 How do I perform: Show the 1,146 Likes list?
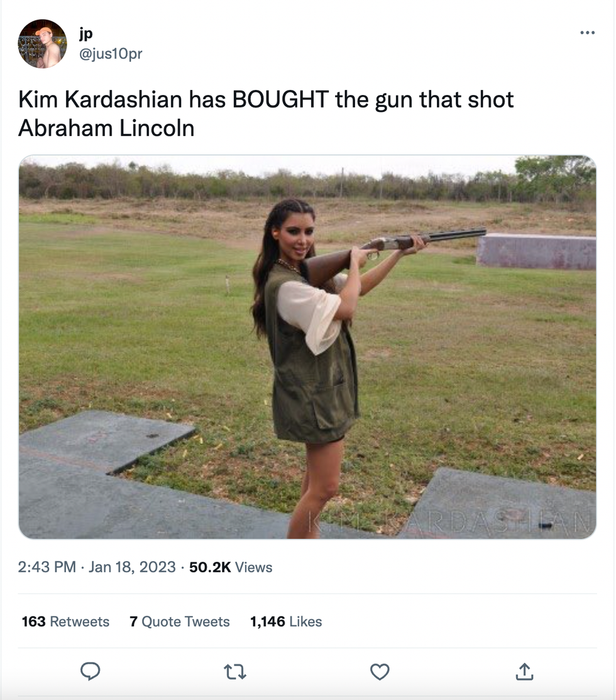tap(286, 621)
